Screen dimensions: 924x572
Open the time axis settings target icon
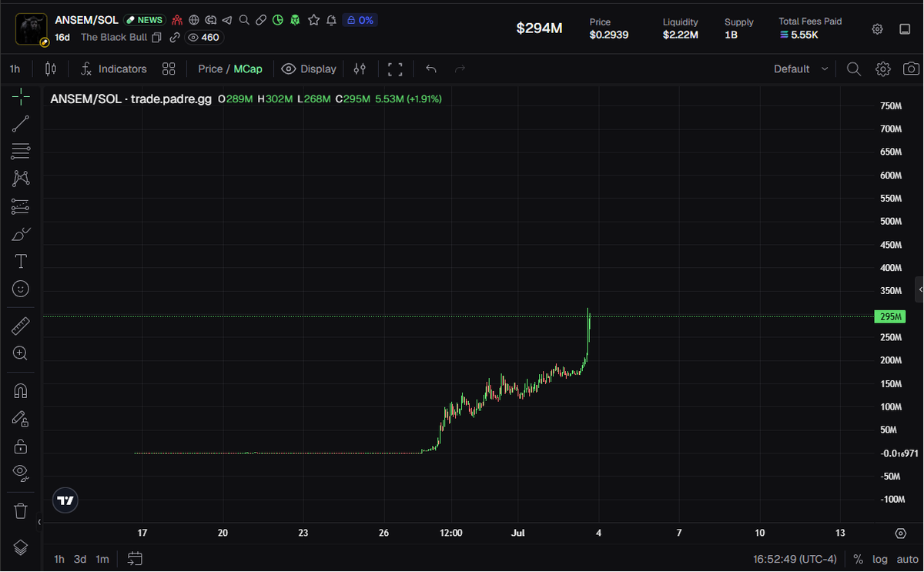point(901,533)
